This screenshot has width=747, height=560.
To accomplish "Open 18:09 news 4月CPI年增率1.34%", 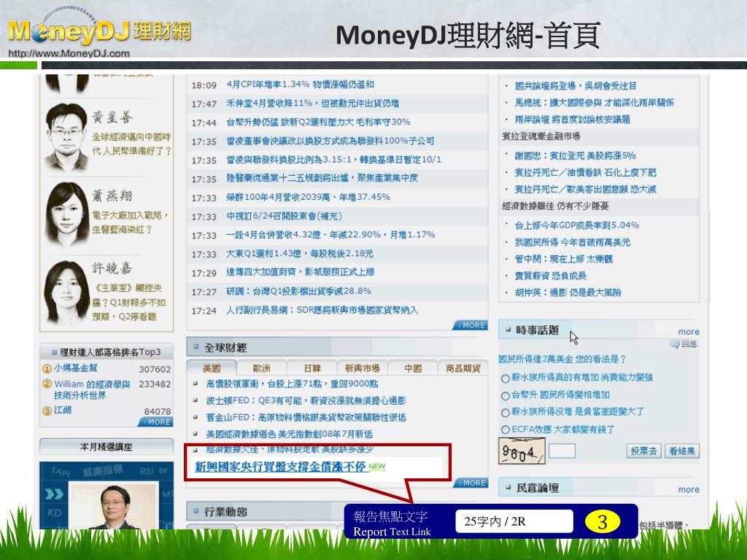I will [300, 85].
